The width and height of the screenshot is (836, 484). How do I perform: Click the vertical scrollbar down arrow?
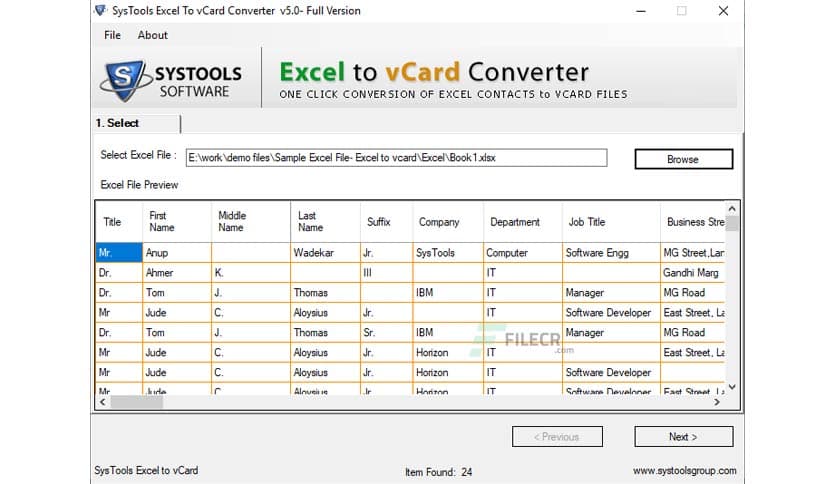732,387
